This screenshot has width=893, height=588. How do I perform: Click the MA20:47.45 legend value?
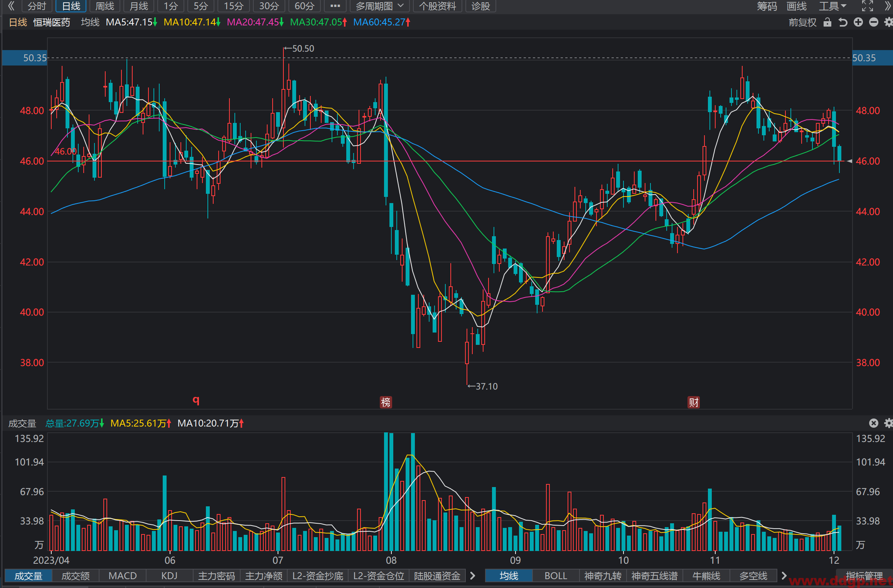(x=255, y=22)
